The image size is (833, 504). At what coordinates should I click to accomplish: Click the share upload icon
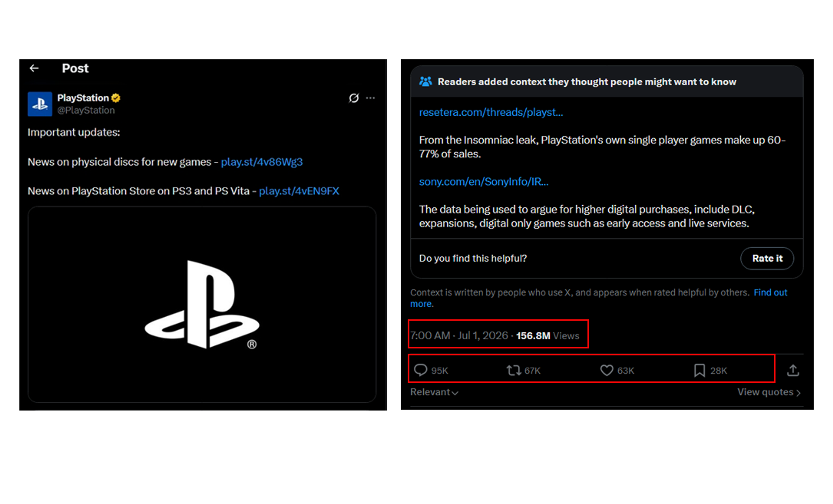(793, 370)
